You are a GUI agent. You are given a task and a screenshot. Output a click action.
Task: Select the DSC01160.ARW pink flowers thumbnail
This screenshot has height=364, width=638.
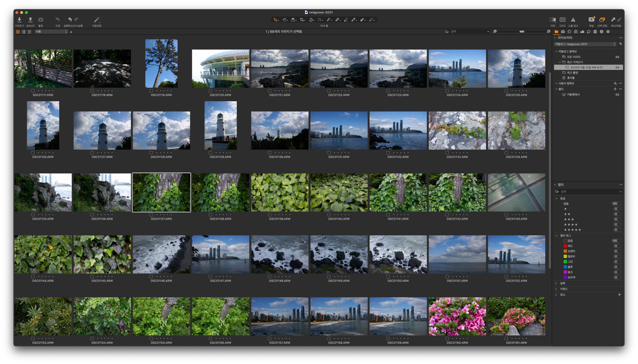click(457, 316)
